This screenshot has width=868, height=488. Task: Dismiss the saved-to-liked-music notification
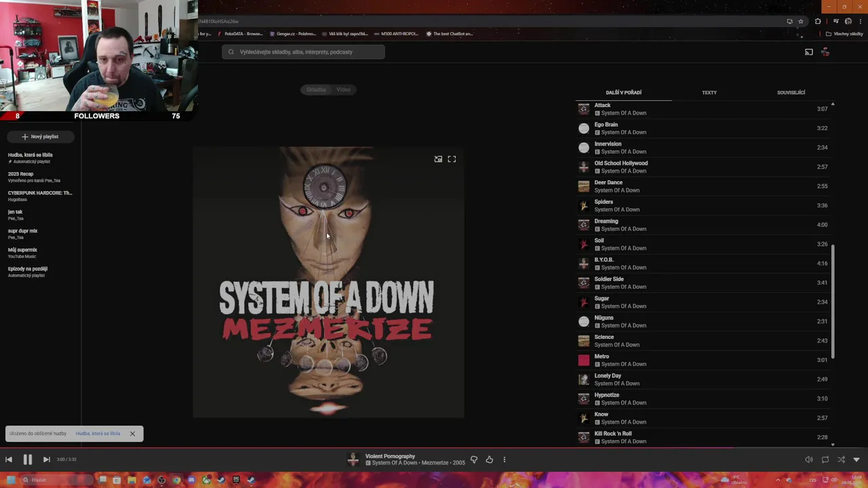coord(132,434)
